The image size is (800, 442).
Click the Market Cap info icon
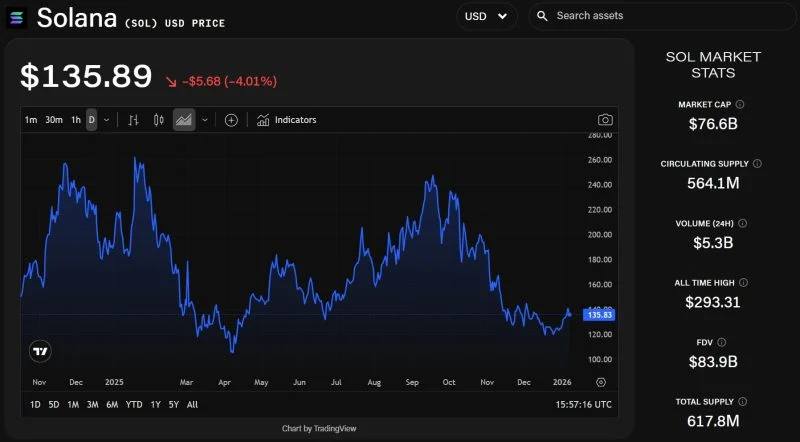pyautogui.click(x=740, y=104)
